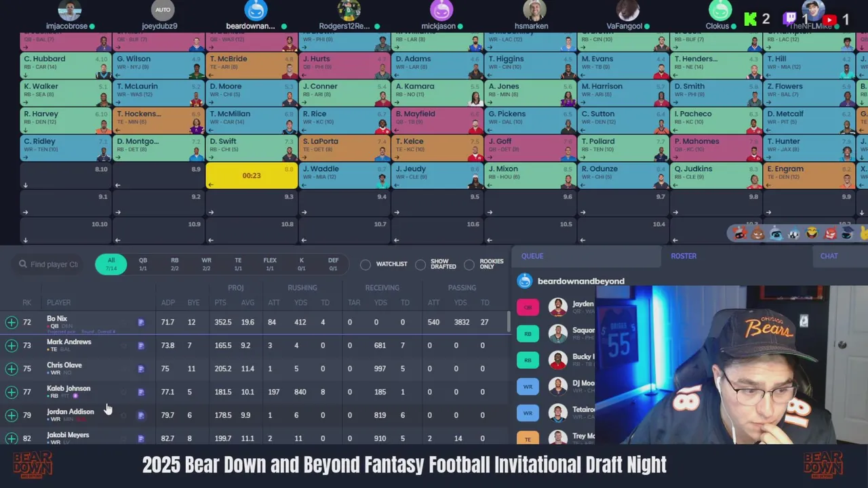Click the beardownandbeyond avatar in the roster panel
Screen dimensions: 868x488
pyautogui.click(x=524, y=281)
